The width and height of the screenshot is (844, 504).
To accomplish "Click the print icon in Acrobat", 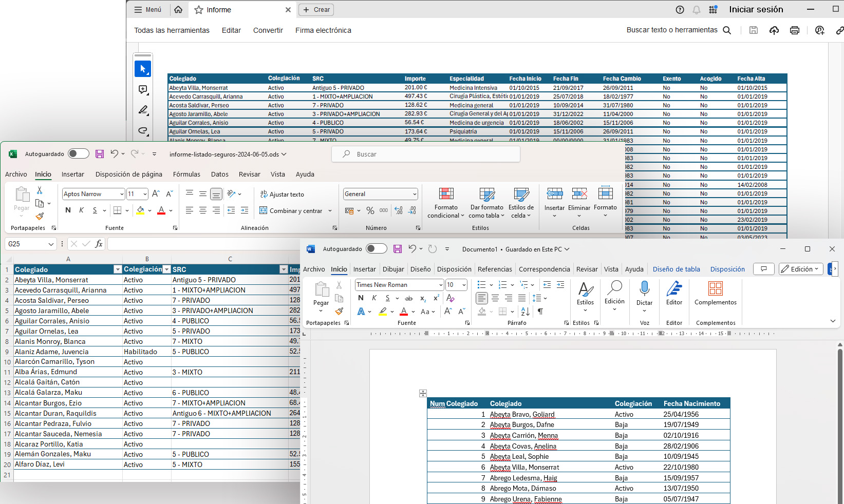I will [795, 30].
